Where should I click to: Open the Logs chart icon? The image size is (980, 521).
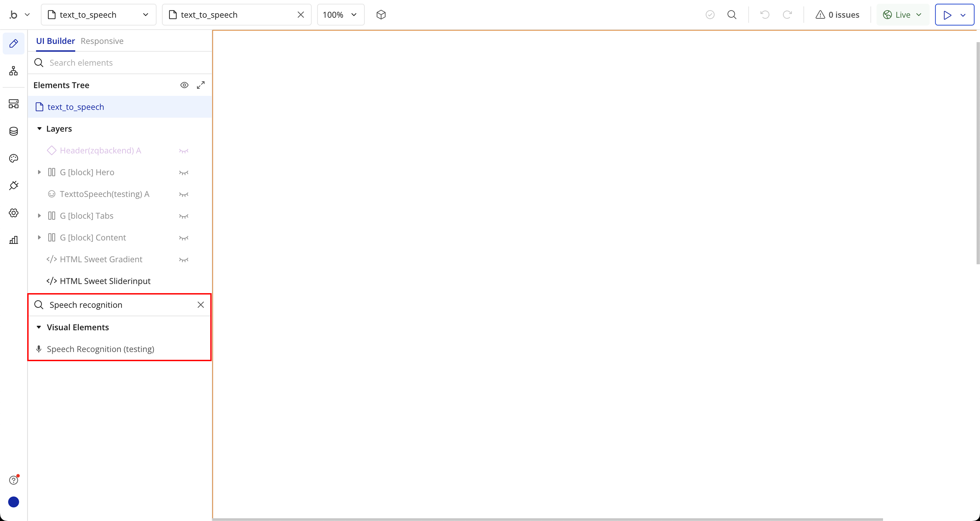point(13,240)
